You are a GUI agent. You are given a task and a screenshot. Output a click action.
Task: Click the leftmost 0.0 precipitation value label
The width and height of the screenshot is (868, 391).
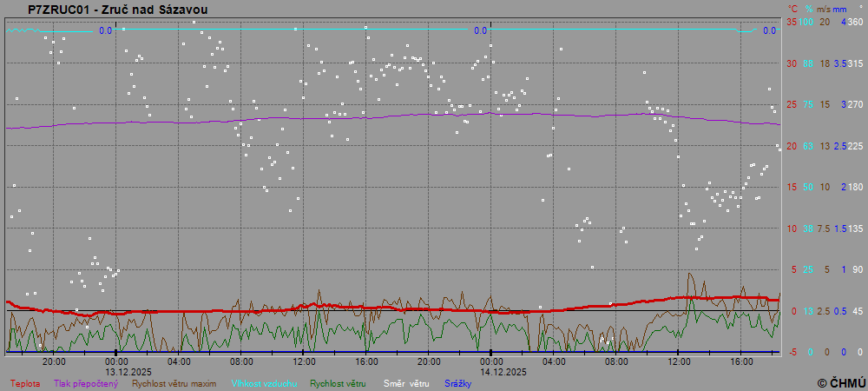pos(105,30)
